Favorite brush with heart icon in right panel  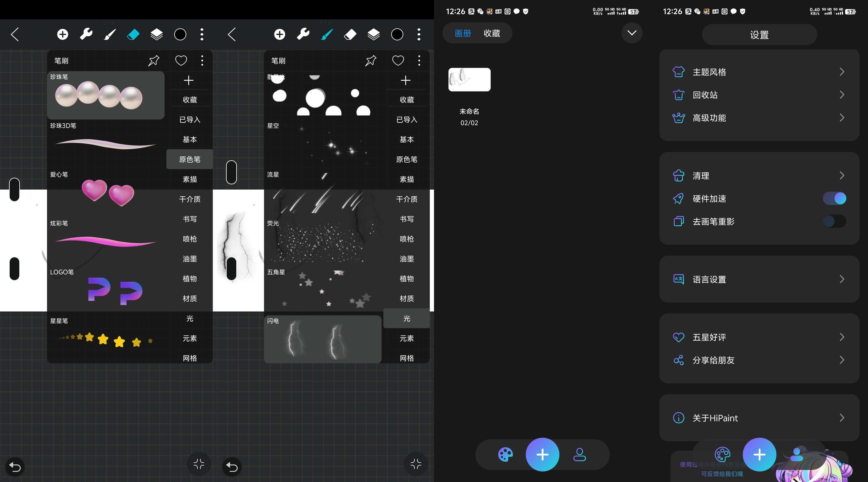(x=398, y=61)
